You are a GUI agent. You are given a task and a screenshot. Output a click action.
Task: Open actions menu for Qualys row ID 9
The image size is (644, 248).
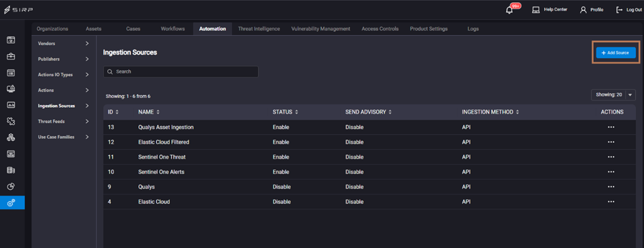point(611,186)
